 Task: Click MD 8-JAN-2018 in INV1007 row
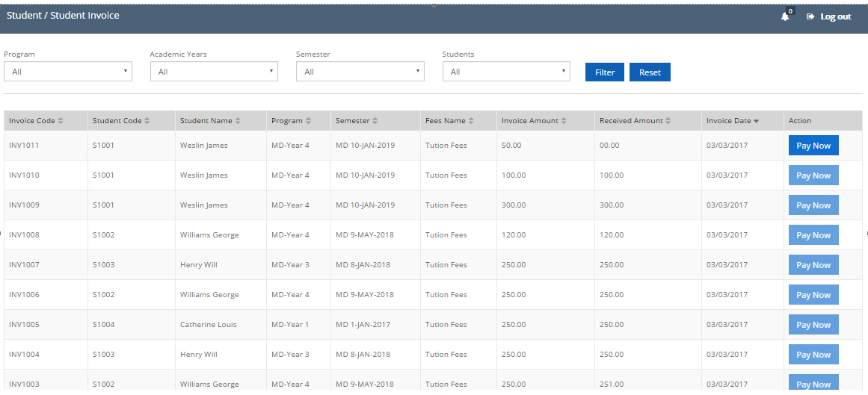click(x=363, y=265)
